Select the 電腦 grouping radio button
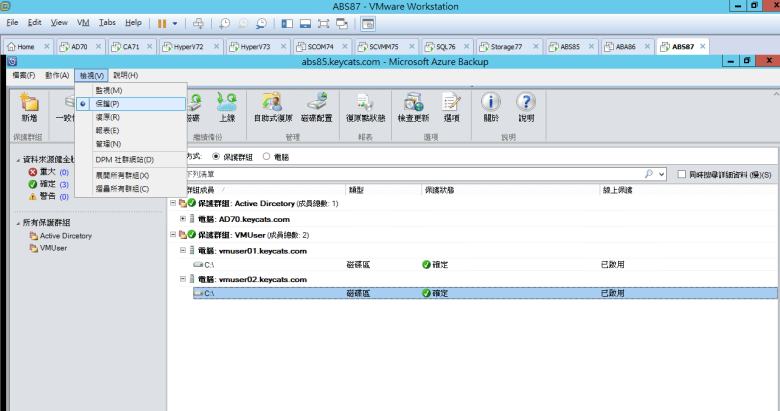This screenshot has width=780, height=411. pyautogui.click(x=266, y=156)
